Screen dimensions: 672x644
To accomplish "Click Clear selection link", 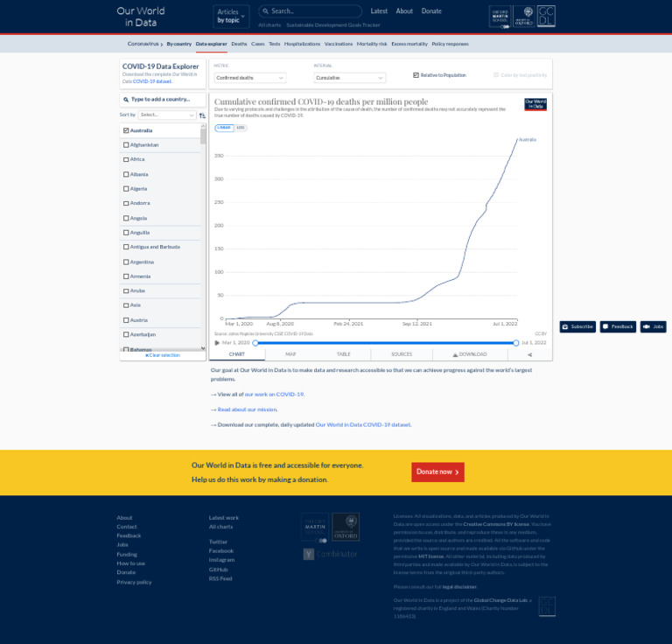I will (163, 355).
